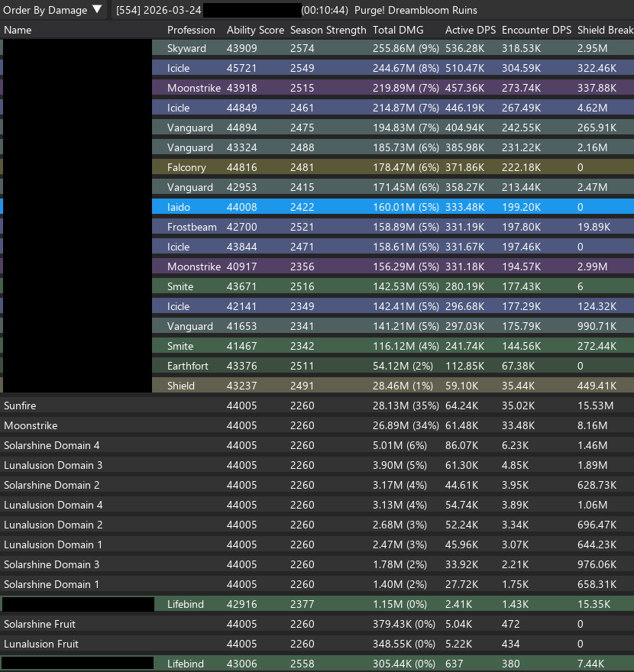This screenshot has width=634, height=672.
Task: Select Icicle row with score 42141
Action: (x=317, y=306)
